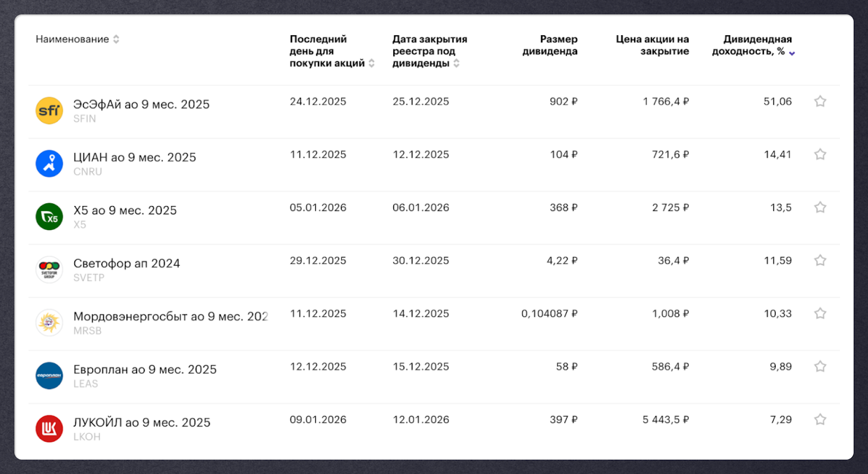This screenshot has height=474, width=868.
Task: Star the X5 dividend row
Action: 820,208
